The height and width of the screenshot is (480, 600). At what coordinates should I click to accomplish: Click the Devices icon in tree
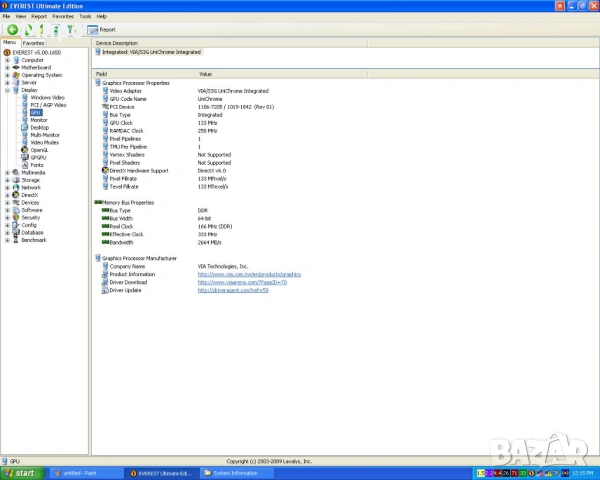16,202
